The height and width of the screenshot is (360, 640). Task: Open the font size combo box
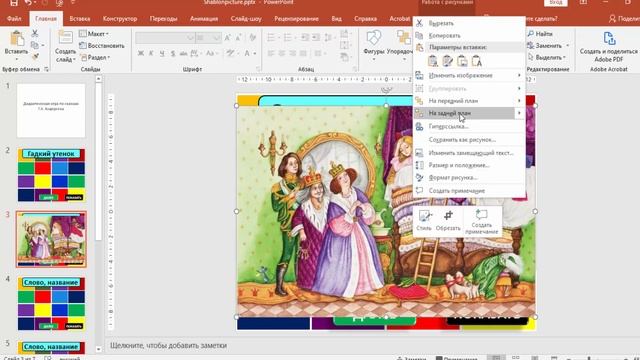click(209, 38)
